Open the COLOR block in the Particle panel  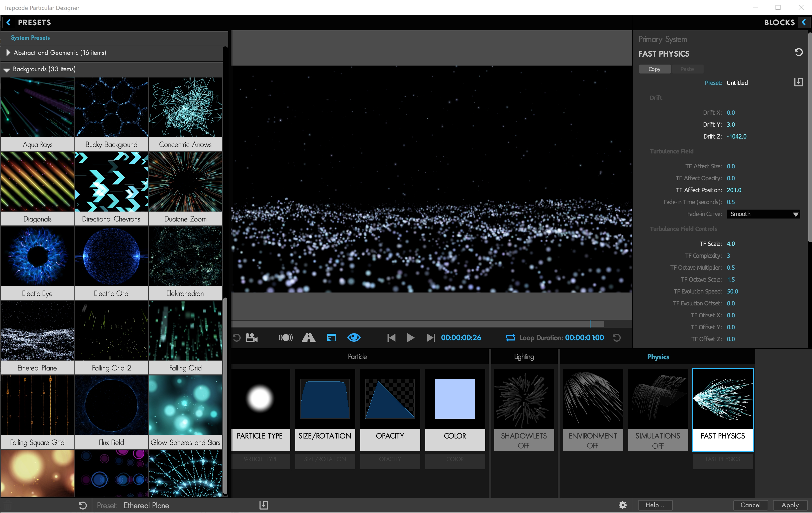(455, 410)
